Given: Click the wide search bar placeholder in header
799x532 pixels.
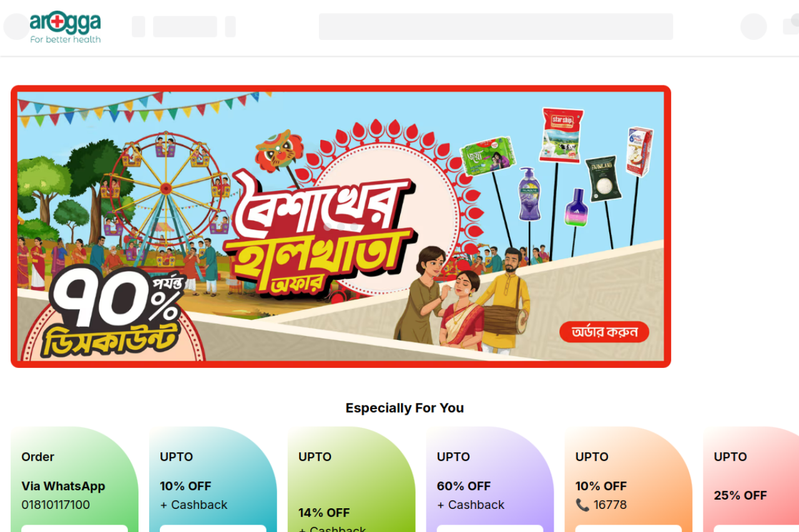Looking at the screenshot, I should 496,27.
